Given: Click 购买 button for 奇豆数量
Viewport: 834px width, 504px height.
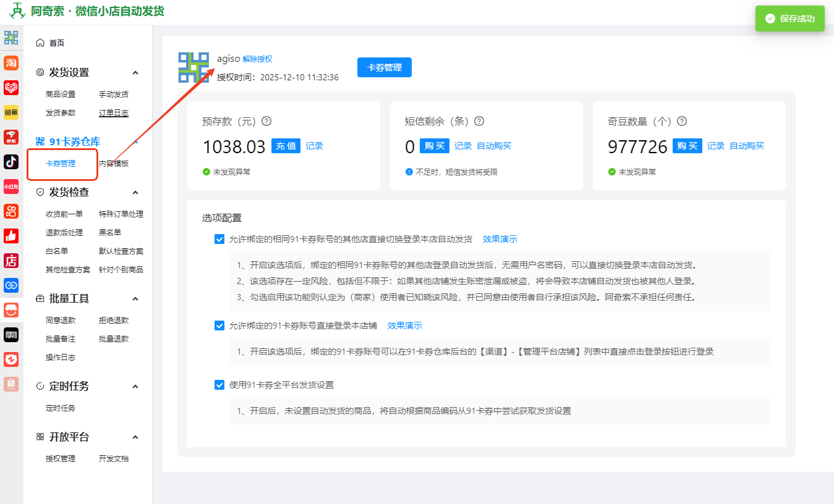Looking at the screenshot, I should (687, 146).
